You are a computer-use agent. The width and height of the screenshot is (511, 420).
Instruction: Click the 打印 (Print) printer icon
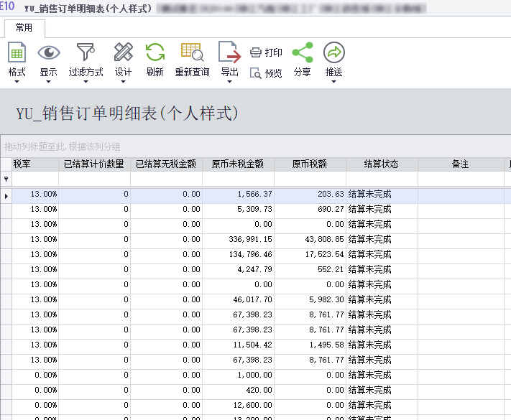[x=256, y=52]
